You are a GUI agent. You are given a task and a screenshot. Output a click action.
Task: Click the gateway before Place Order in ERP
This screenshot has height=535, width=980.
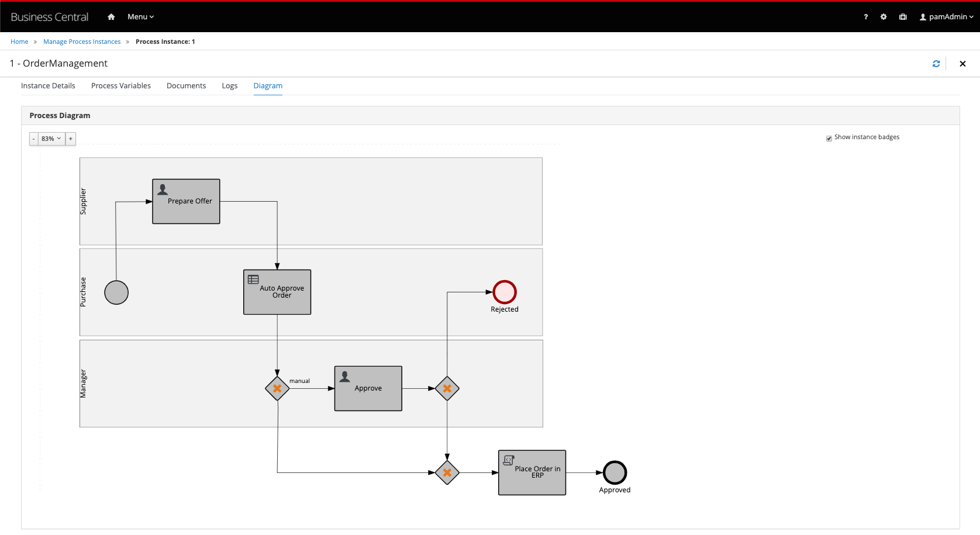coord(447,472)
